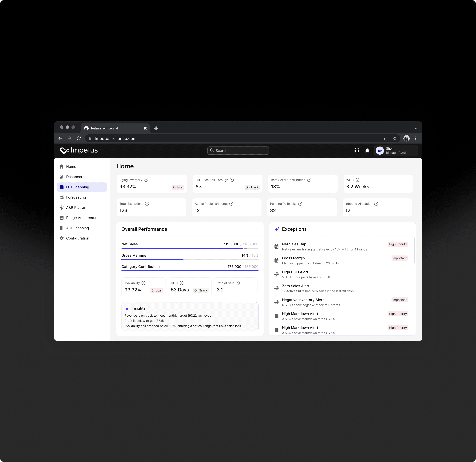Click the Gross Margins progress bar
Screen dimensions: 476x462
pyautogui.click(x=190, y=259)
